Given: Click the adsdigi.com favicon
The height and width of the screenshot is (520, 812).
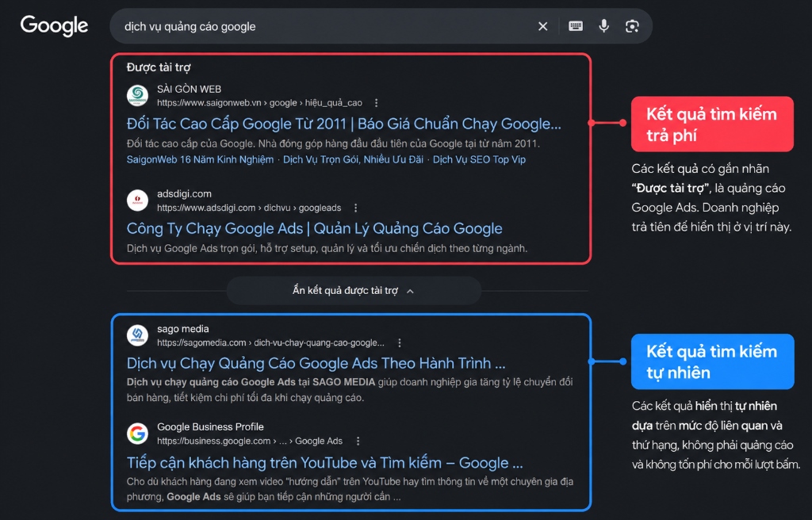Looking at the screenshot, I should [137, 201].
